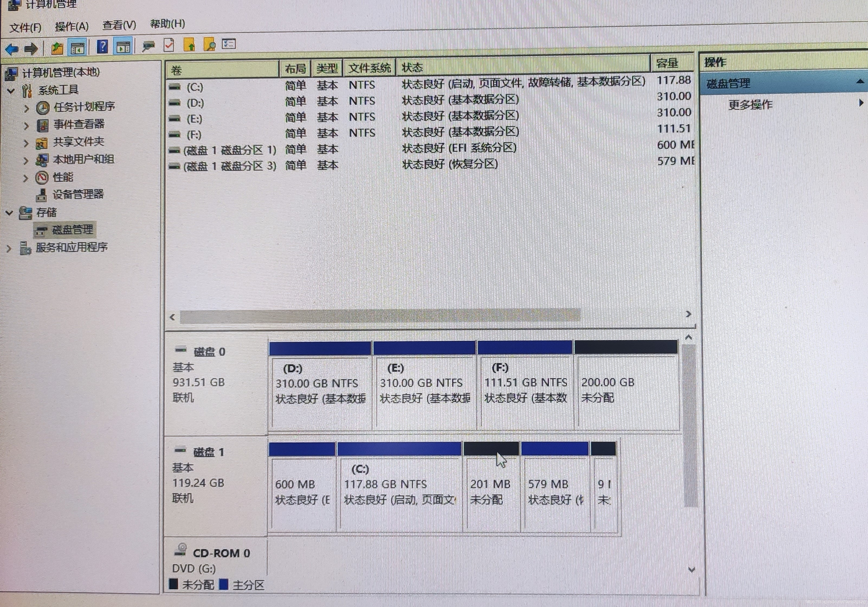Click the Refresh checkmark document toolbar icon

coord(169,45)
